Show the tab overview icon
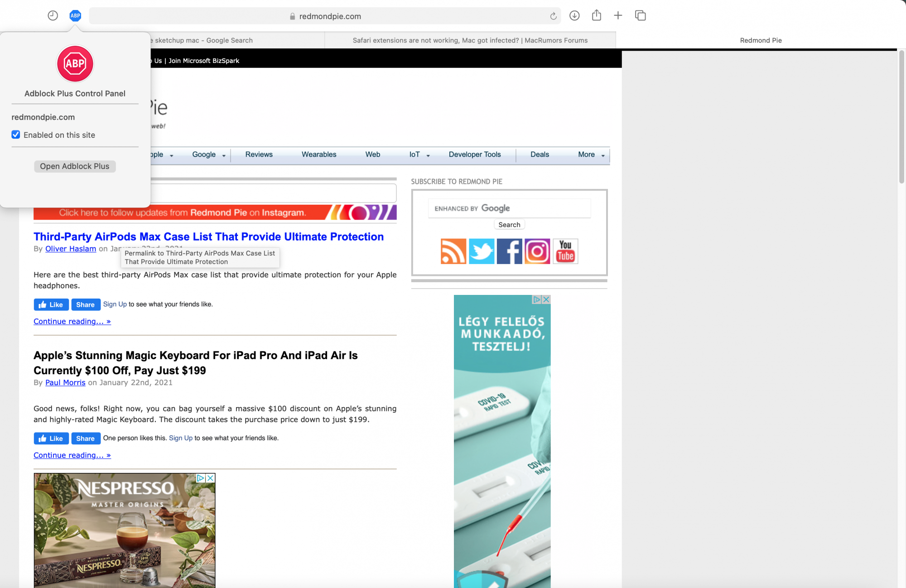This screenshot has height=588, width=906. coord(640,16)
